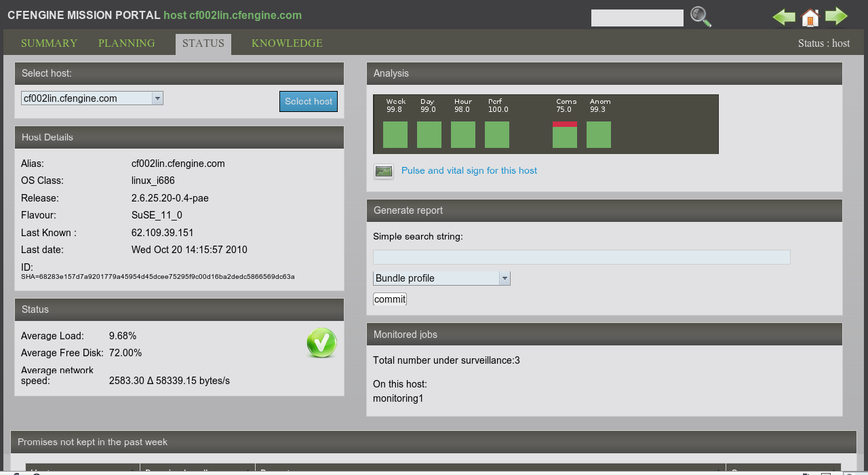Click the flavour value SuSE_11_0
This screenshot has width=868, height=475.
click(x=157, y=215)
